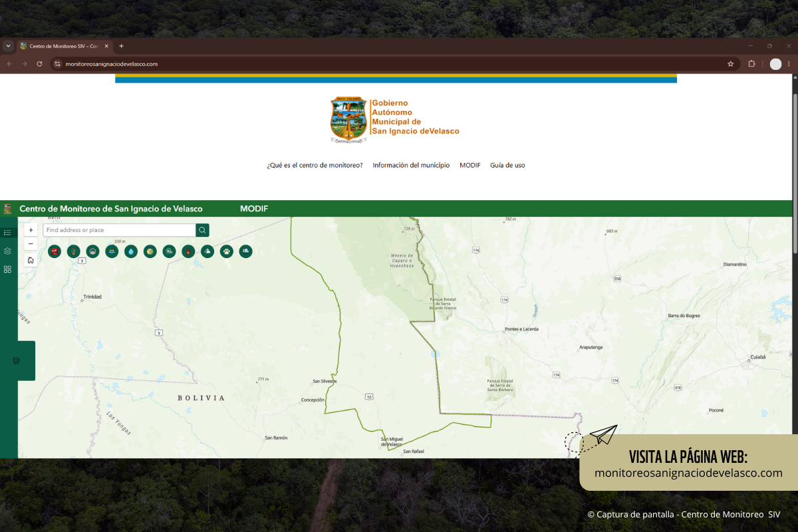
Task: Click the Cuiabá label on the map
Action: [758, 356]
